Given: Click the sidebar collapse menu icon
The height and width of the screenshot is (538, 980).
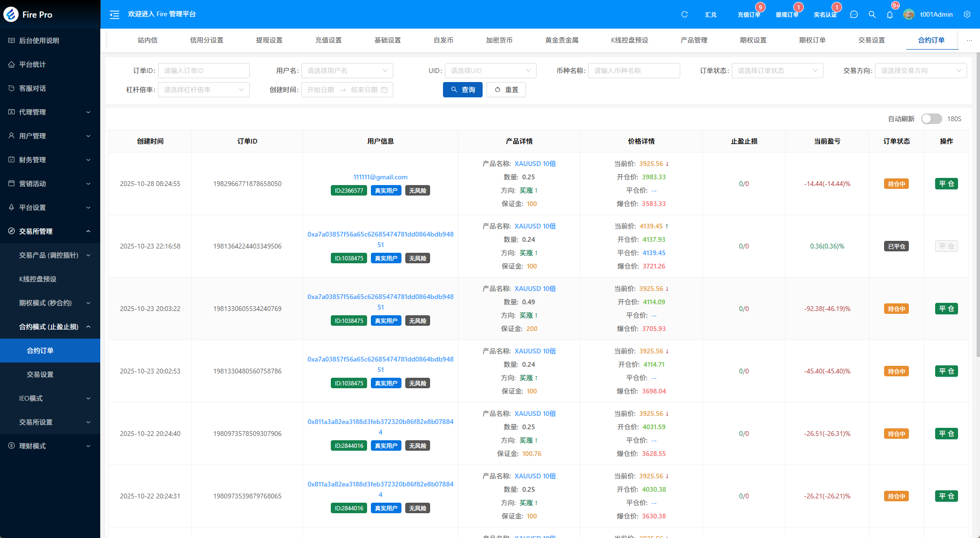Looking at the screenshot, I should click(114, 14).
